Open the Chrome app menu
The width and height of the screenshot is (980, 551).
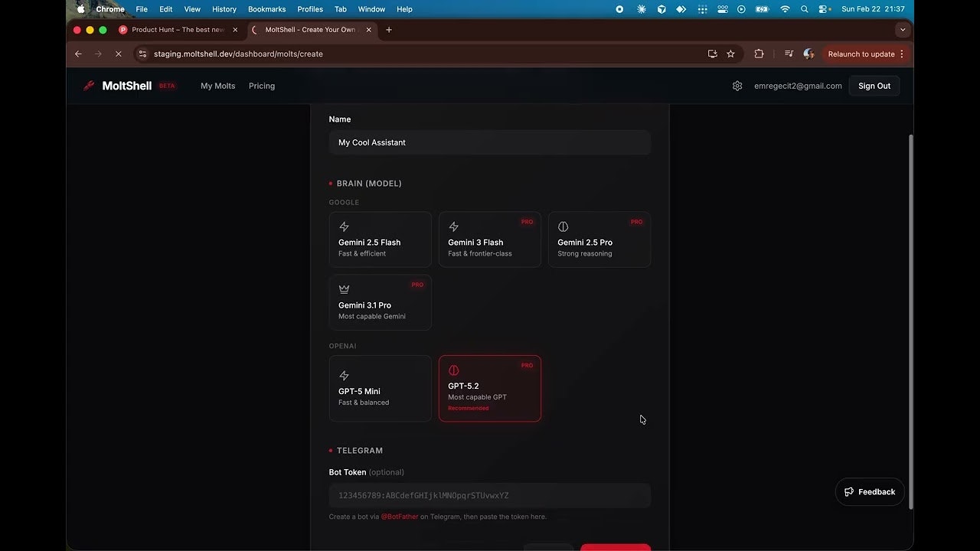110,9
